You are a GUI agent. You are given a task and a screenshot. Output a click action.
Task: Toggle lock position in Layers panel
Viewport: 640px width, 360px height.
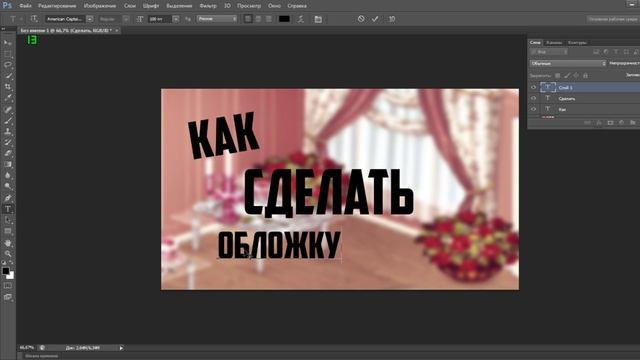pos(576,76)
